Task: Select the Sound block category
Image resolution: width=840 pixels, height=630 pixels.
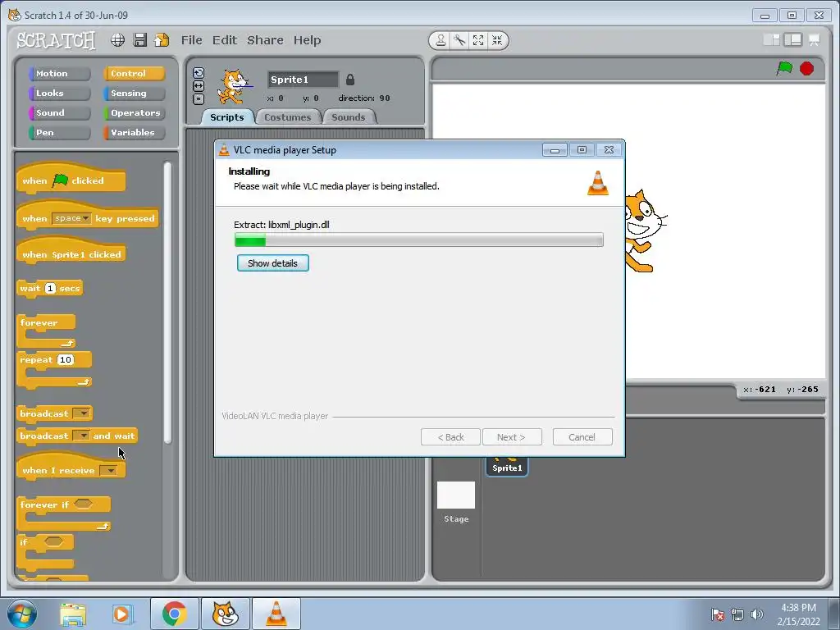Action: [59, 113]
